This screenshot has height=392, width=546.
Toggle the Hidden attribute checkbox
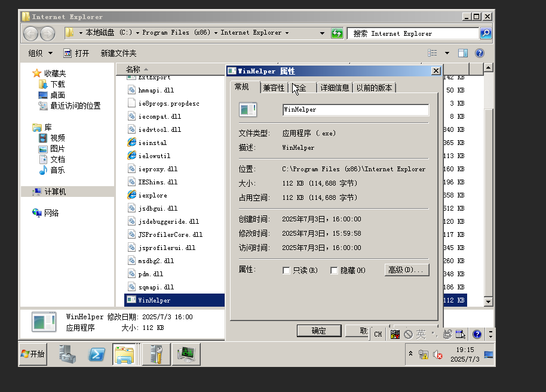(x=334, y=270)
